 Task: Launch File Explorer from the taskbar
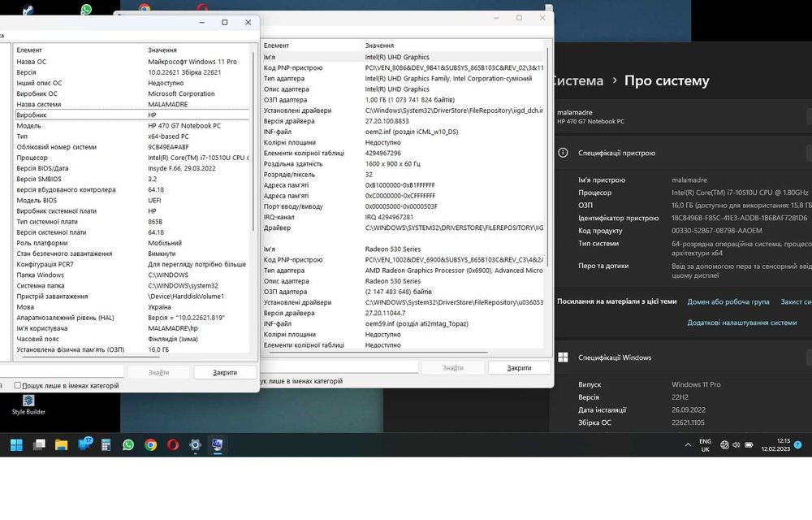61,445
